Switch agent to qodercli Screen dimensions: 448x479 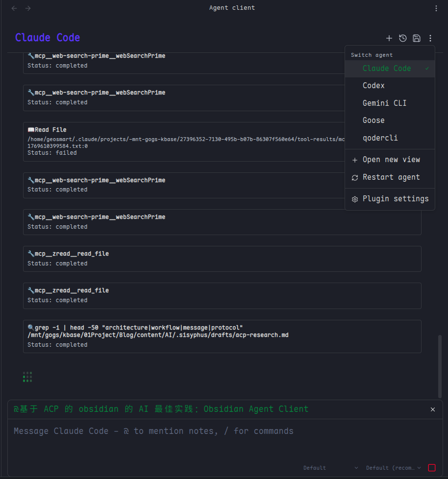tap(390, 138)
